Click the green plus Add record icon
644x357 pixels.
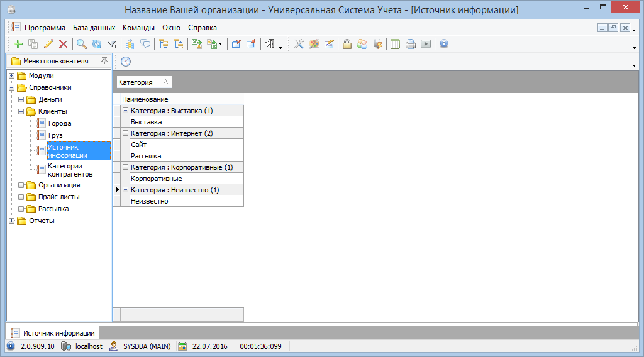[18, 44]
